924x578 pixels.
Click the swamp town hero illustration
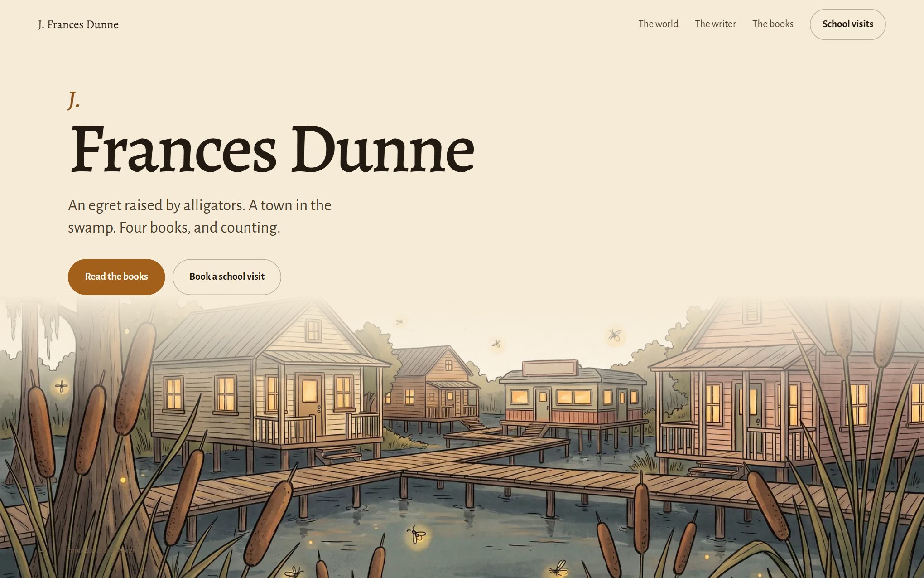click(462, 437)
